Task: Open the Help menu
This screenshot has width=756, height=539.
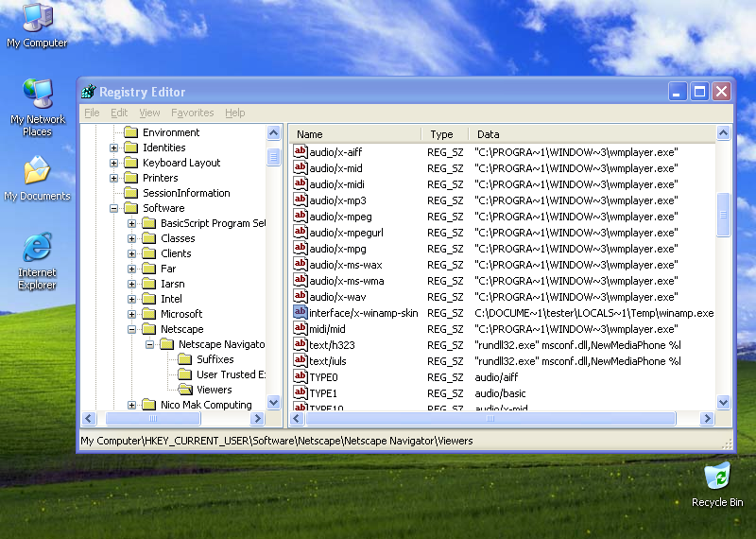Action: [234, 113]
